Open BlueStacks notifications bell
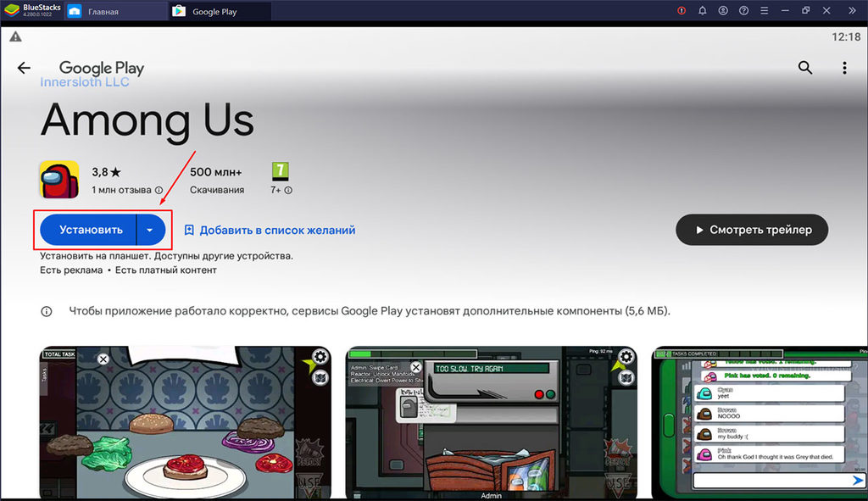 pyautogui.click(x=702, y=10)
